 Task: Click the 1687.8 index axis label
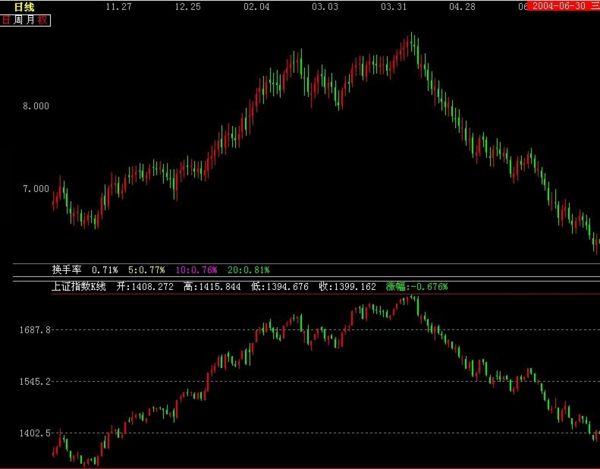coord(35,330)
